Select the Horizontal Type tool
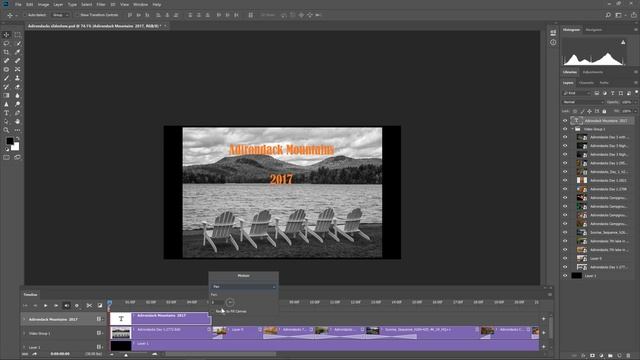 tap(7, 113)
